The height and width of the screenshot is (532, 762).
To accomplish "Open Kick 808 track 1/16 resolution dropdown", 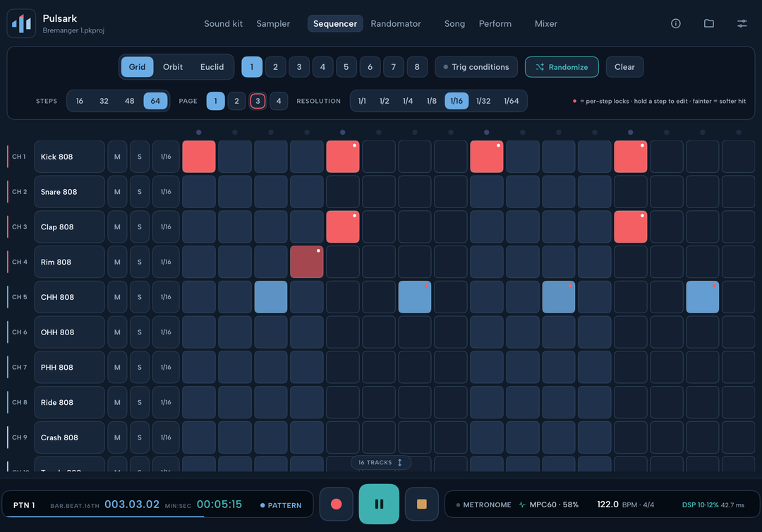I will [x=166, y=157].
